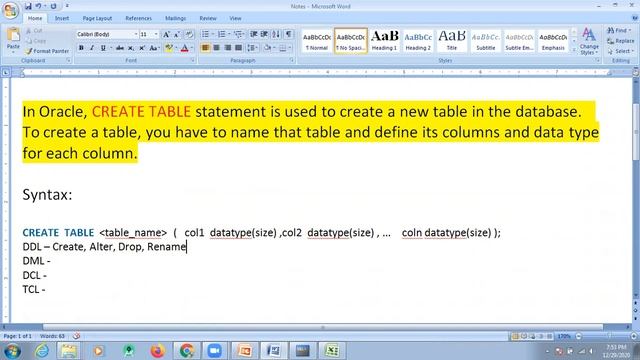Open the Change Styles dropdown
The width and height of the screenshot is (640, 360).
click(x=589, y=41)
